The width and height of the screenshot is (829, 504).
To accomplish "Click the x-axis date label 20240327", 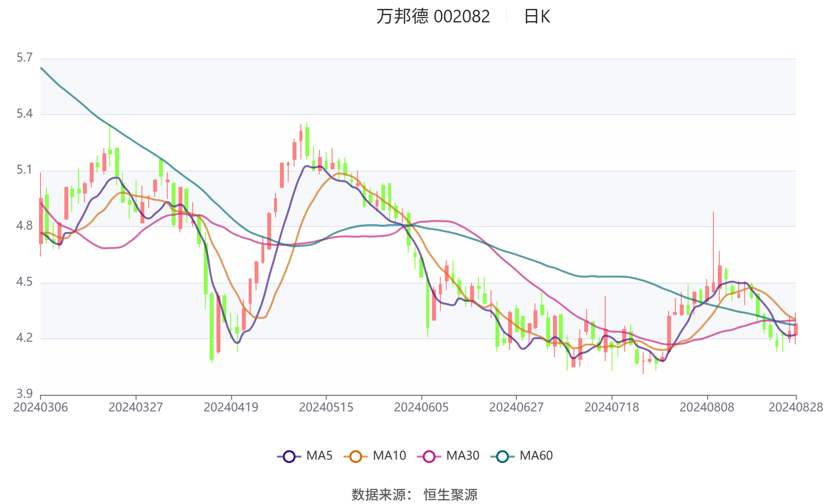I will 136,407.
